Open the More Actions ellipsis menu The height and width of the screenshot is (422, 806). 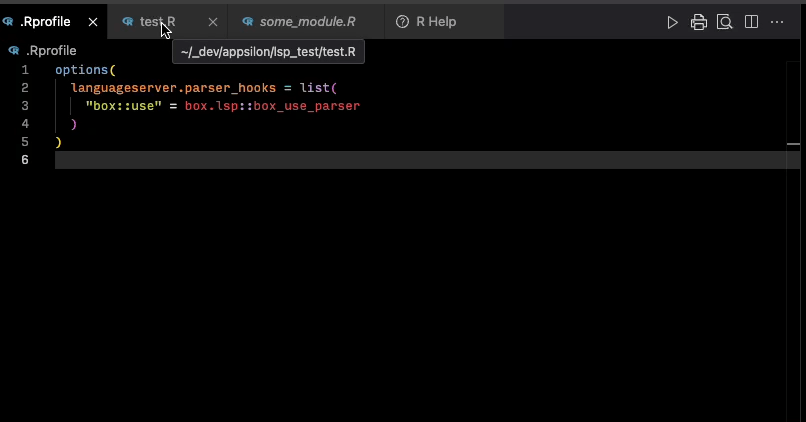pos(778,22)
